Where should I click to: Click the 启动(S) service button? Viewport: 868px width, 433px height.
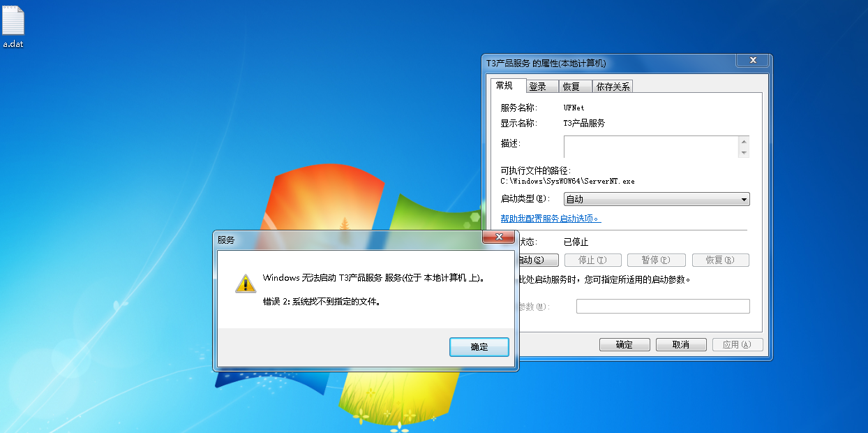coord(537,260)
